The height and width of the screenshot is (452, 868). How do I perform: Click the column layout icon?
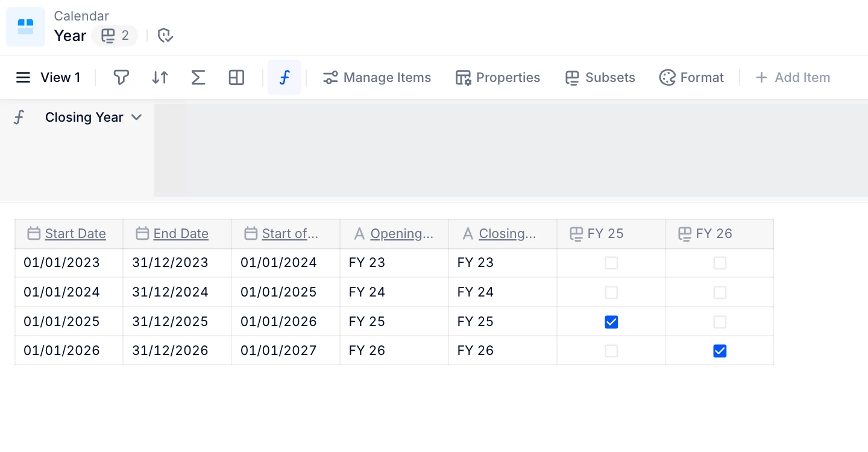tap(236, 78)
